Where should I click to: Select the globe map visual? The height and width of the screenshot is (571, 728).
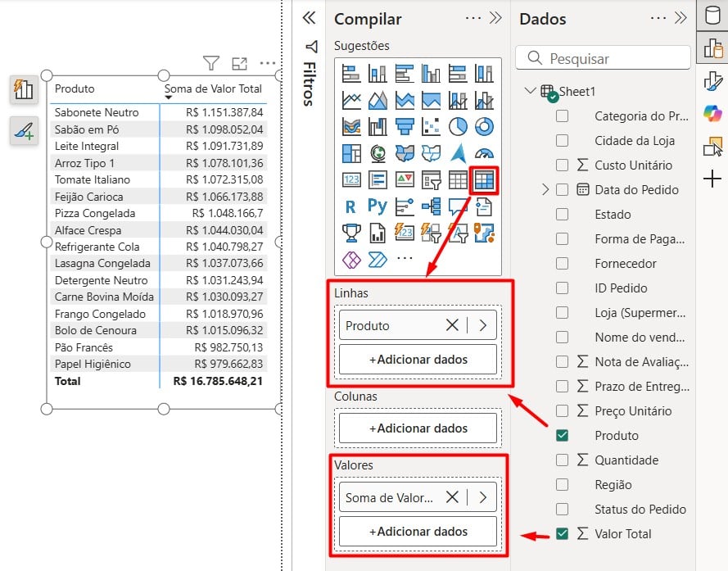tap(378, 153)
